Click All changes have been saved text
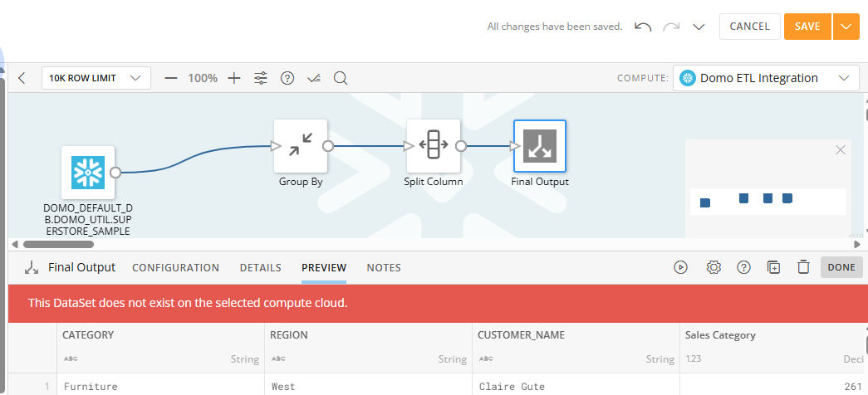 click(555, 27)
